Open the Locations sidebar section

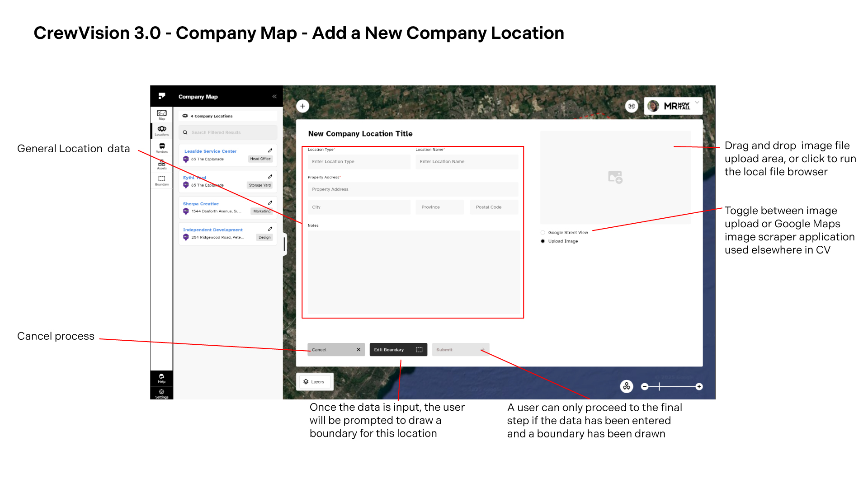[x=162, y=131]
